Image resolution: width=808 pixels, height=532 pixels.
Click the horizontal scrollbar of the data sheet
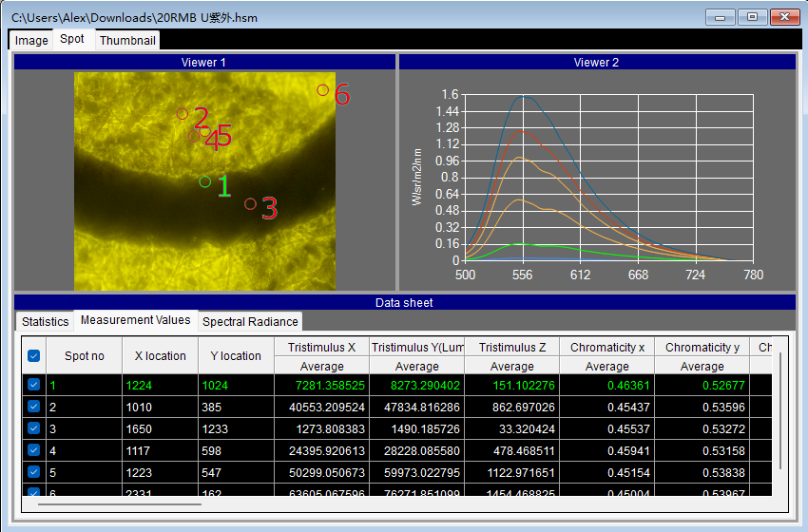pyautogui.click(x=120, y=504)
